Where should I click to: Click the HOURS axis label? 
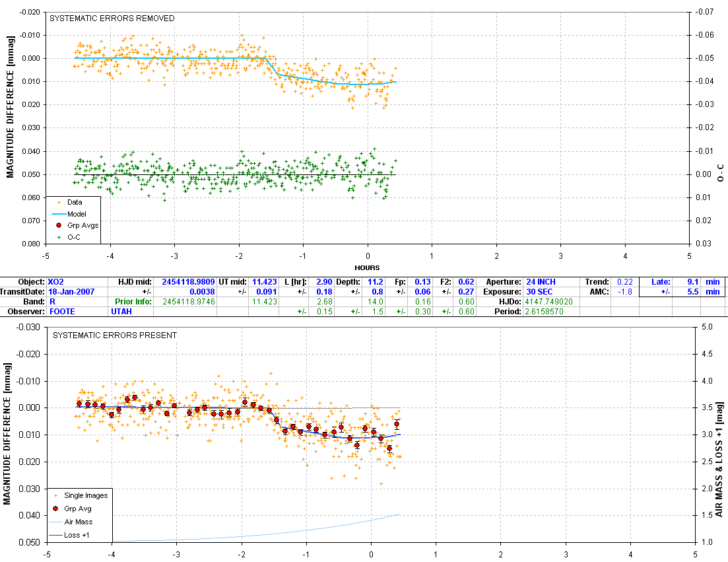tap(367, 267)
